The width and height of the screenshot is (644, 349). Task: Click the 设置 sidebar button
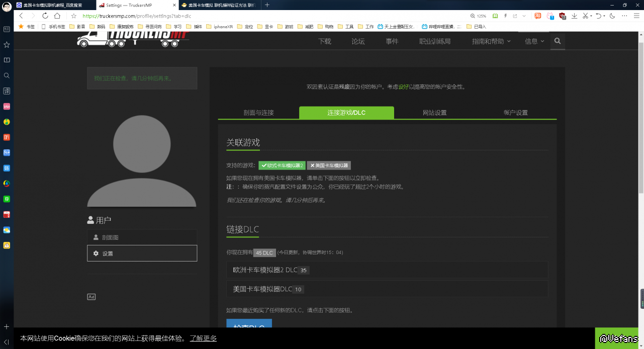(x=142, y=253)
